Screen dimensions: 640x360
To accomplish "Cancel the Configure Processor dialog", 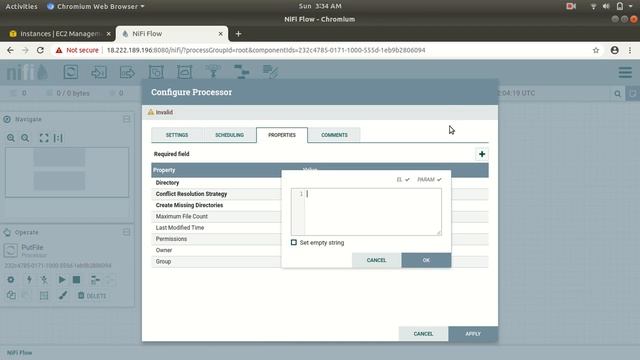I will (423, 334).
